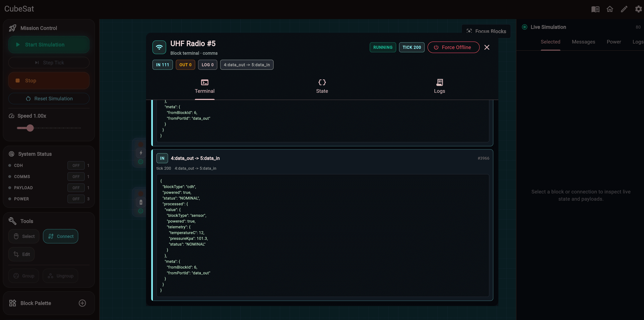The height and width of the screenshot is (320, 644).
Task: Add a block with the plus icon
Action: pos(82,303)
